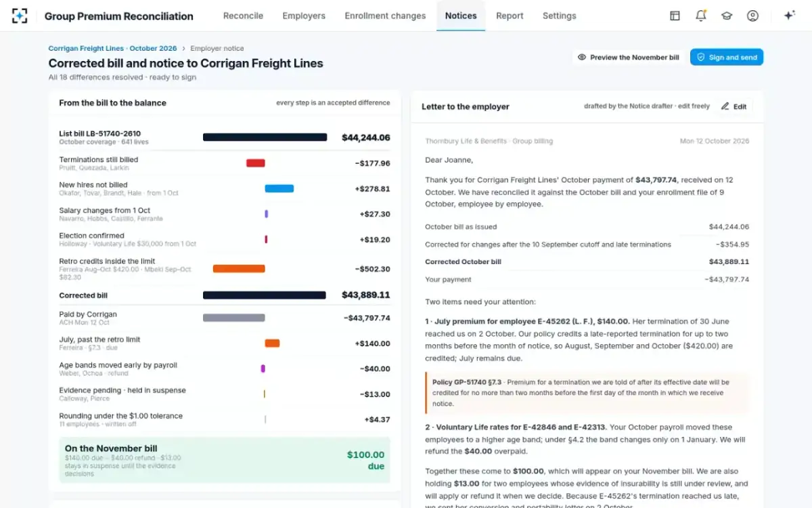Open the Employers tab
This screenshot has height=508, width=812.
(304, 16)
